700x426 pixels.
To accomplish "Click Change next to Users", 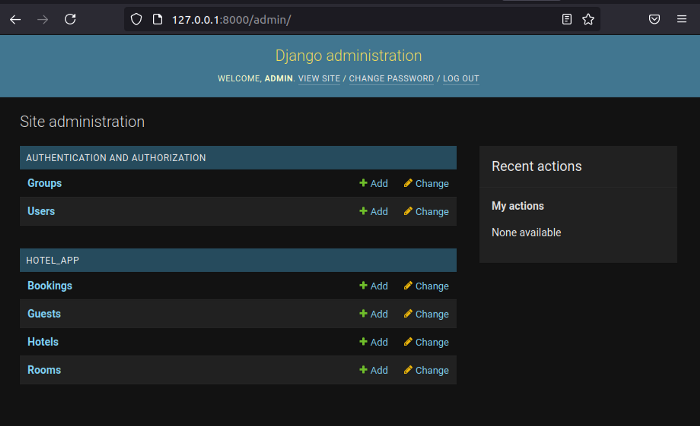I will point(426,212).
